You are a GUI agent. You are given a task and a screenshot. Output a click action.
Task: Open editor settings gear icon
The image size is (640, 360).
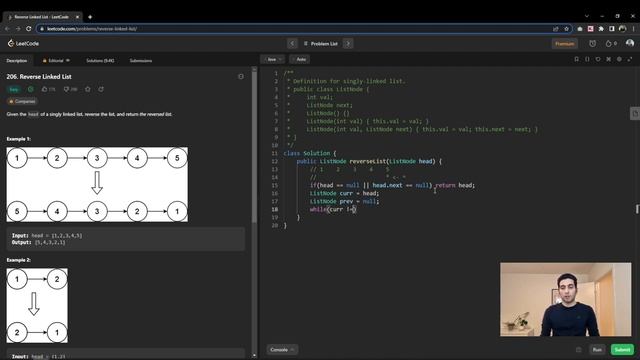pyautogui.click(x=619, y=59)
